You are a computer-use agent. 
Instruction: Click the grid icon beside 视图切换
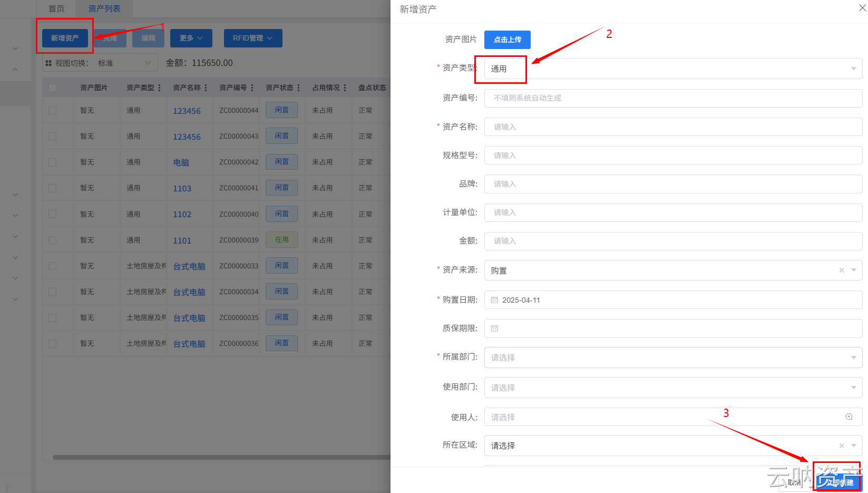[x=48, y=63]
